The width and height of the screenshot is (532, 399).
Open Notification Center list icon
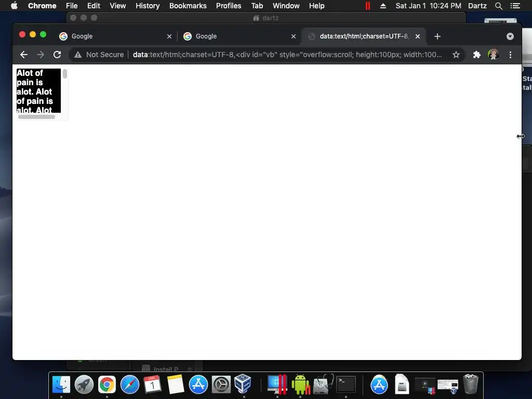[515, 6]
